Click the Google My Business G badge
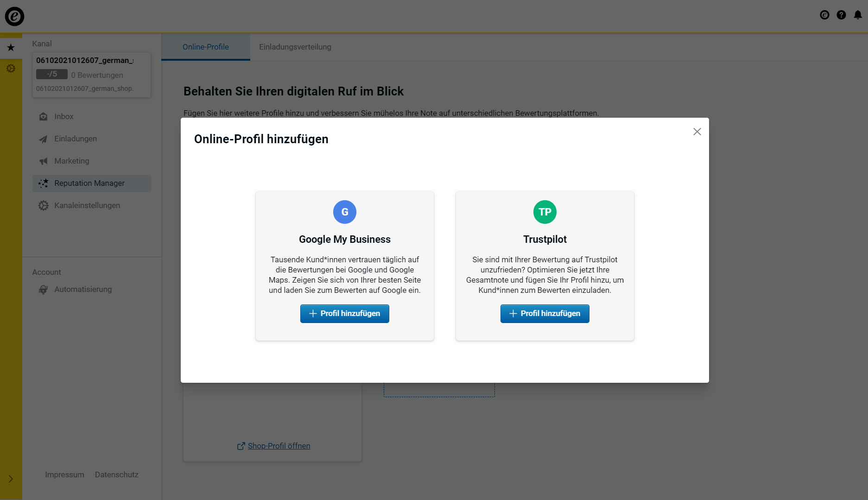The height and width of the screenshot is (500, 868). point(345,212)
